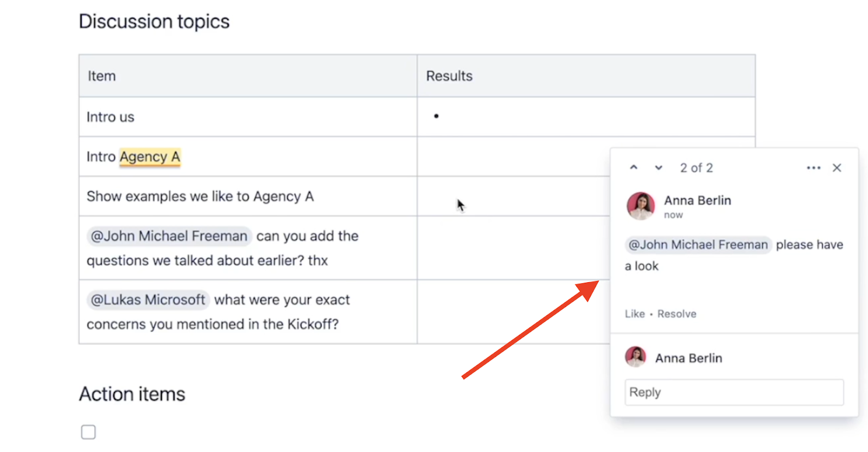Click the highlighted "Agency A" comment text
The image size is (868, 452).
pos(150,157)
